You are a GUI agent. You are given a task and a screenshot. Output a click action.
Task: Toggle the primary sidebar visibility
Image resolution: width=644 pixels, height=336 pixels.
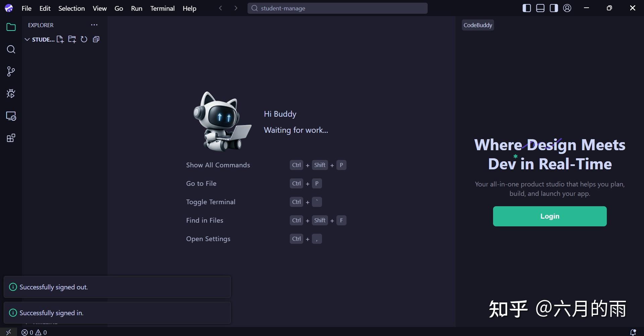(527, 8)
